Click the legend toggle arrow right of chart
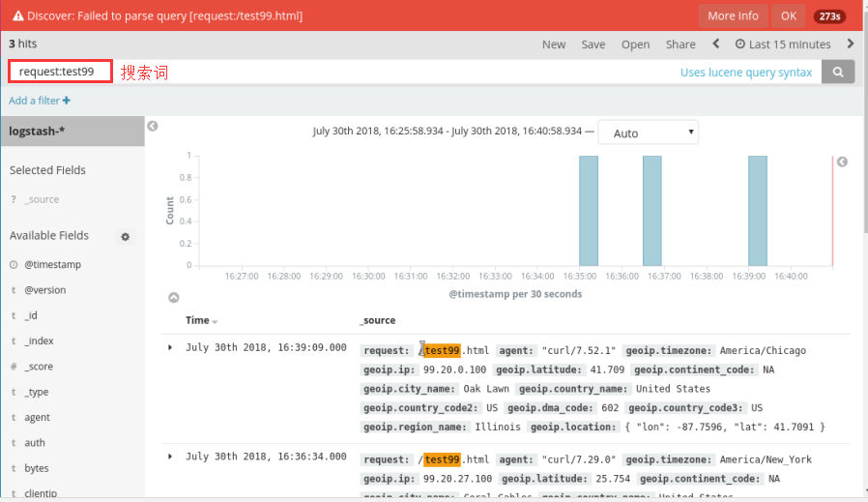This screenshot has height=502, width=868. point(842,162)
